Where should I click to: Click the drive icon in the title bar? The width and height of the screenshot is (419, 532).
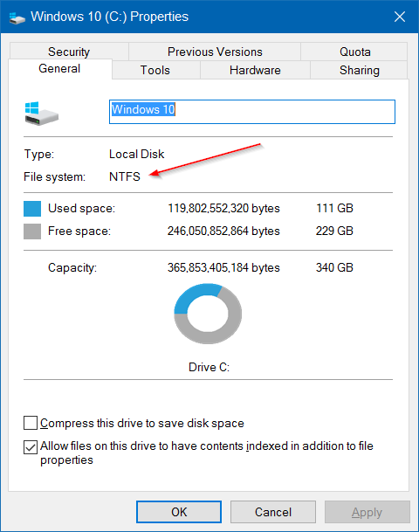click(17, 17)
